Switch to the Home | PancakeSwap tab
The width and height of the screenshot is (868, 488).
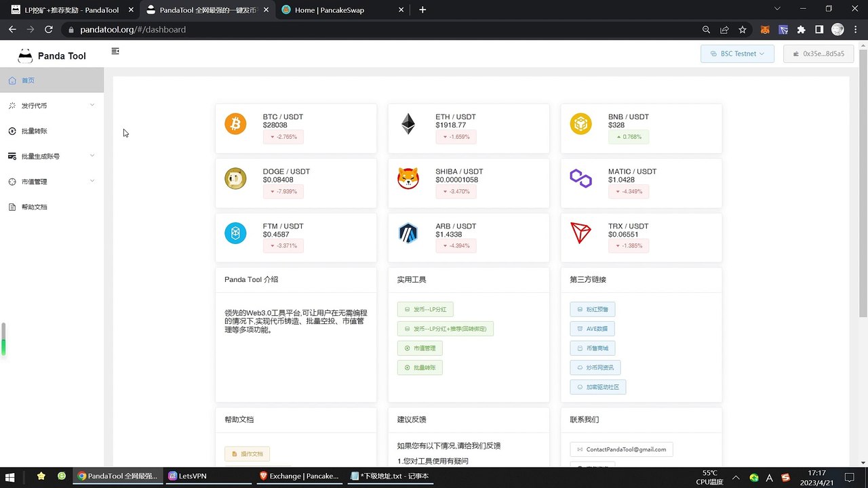(343, 10)
